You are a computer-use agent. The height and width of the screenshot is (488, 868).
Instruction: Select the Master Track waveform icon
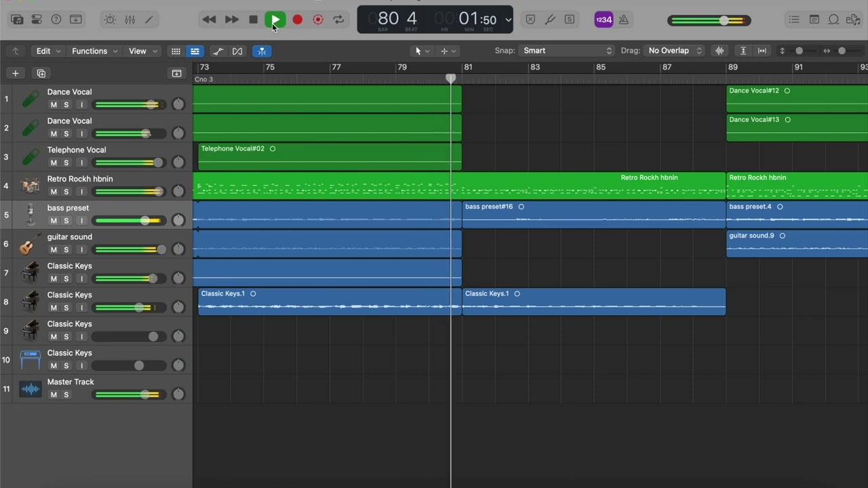(x=30, y=389)
